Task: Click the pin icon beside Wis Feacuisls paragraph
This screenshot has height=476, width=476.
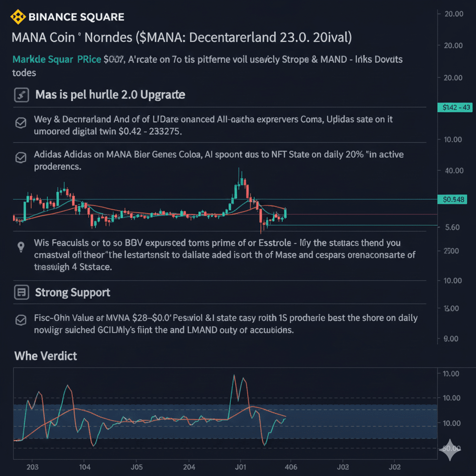Action: click(20, 247)
